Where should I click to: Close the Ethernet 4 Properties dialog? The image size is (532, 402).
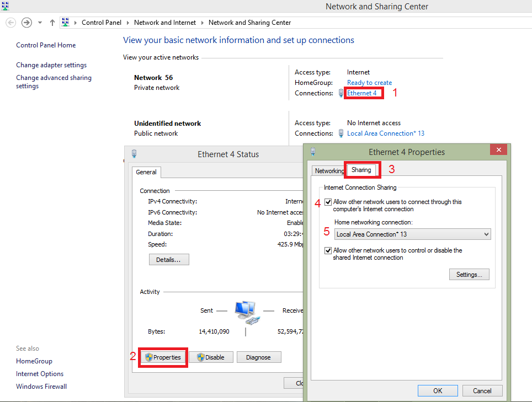tap(498, 150)
